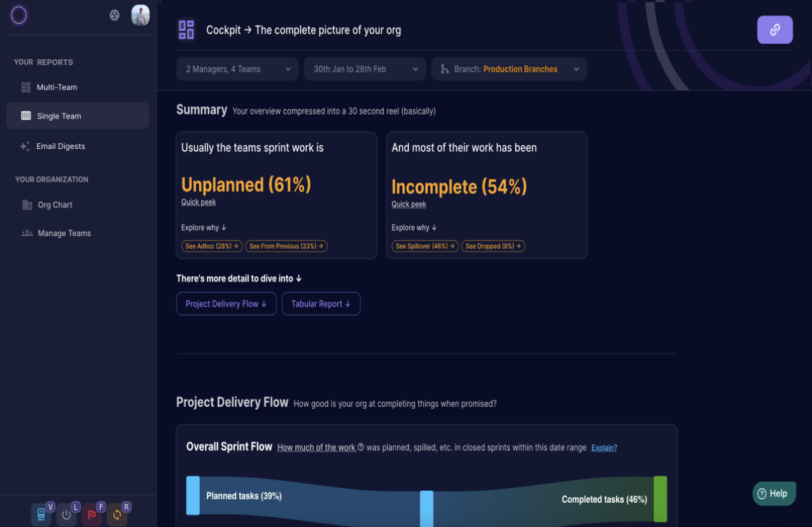Open Org Chart page
This screenshot has width=812, height=527.
55,205
